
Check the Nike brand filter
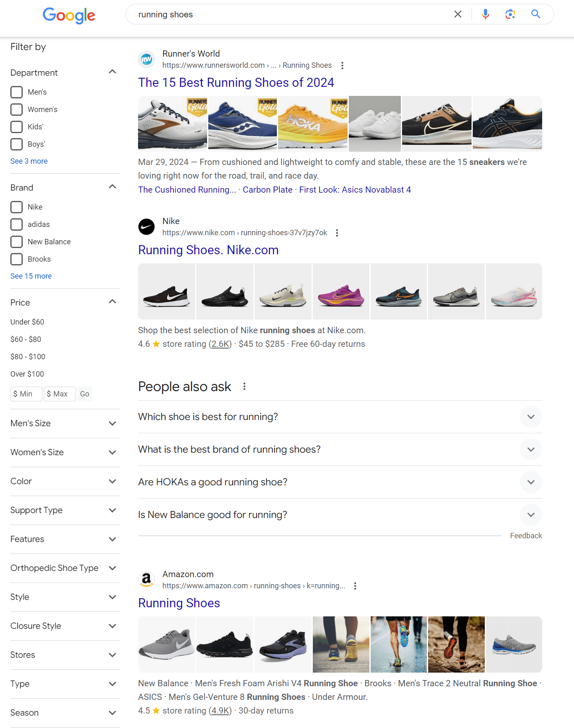point(17,207)
